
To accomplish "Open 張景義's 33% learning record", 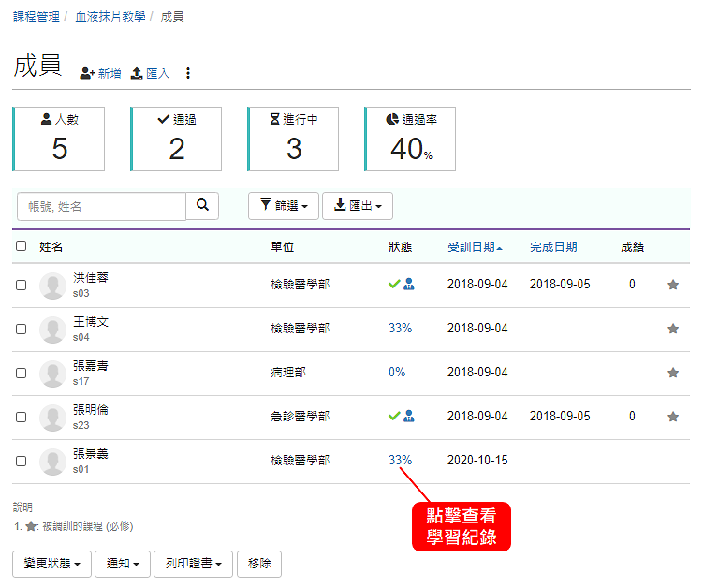I will 400,461.
